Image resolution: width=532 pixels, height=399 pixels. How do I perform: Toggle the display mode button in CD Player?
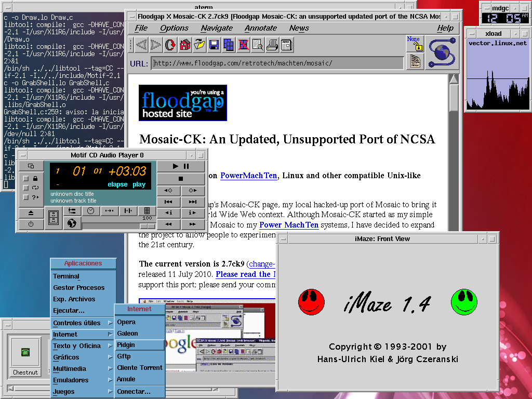31,166
